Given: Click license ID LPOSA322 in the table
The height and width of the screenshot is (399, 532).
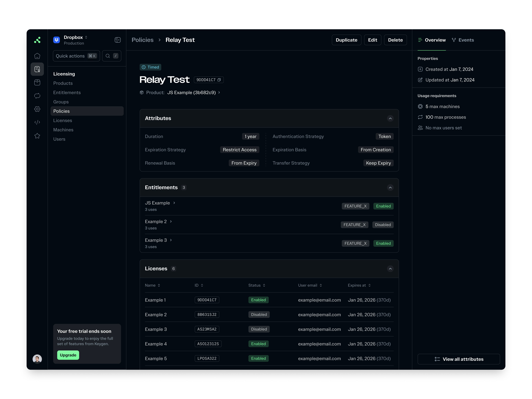Looking at the screenshot, I should (207, 359).
